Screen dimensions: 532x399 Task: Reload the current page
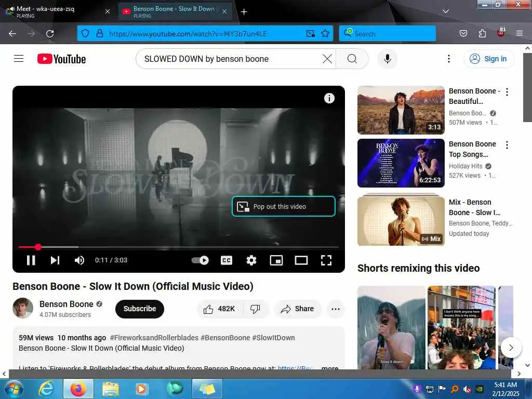click(50, 34)
